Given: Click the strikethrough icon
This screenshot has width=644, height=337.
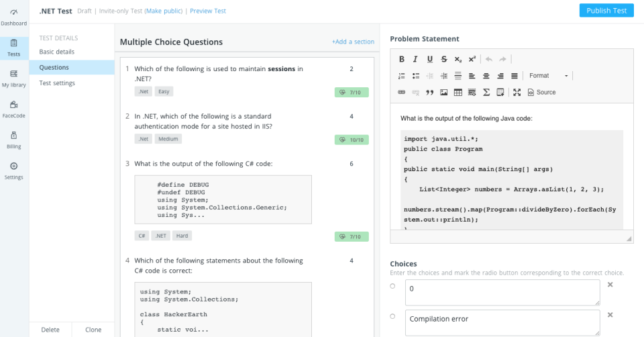Looking at the screenshot, I should coord(444,59).
